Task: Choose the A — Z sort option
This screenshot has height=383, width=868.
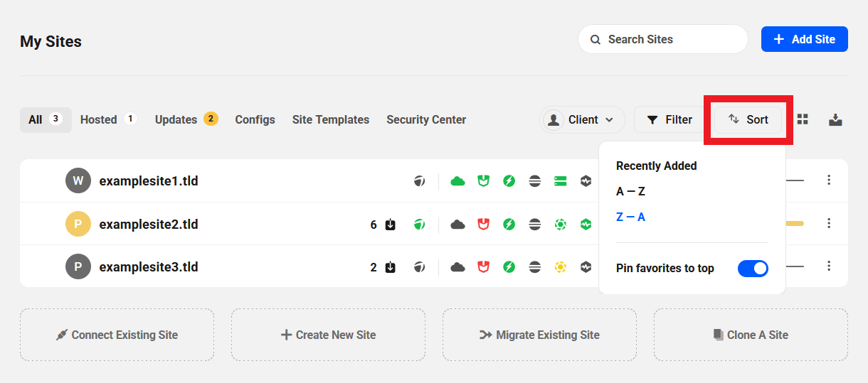Action: click(630, 191)
